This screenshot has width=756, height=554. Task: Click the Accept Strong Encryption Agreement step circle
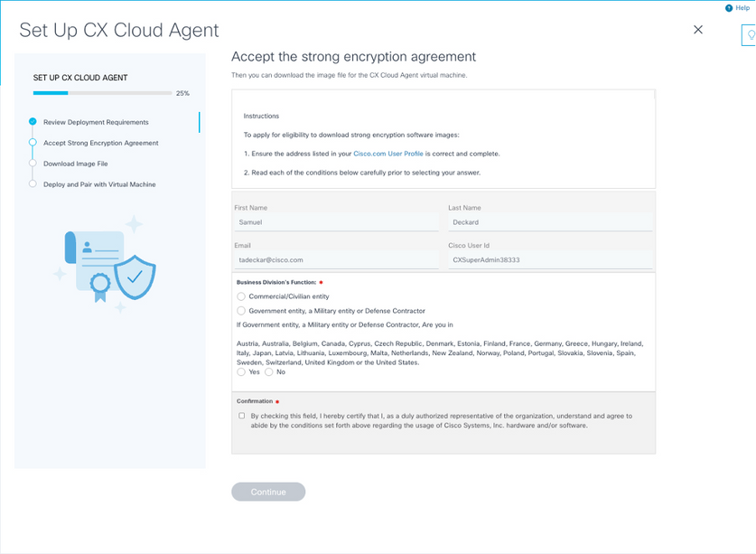[33, 143]
